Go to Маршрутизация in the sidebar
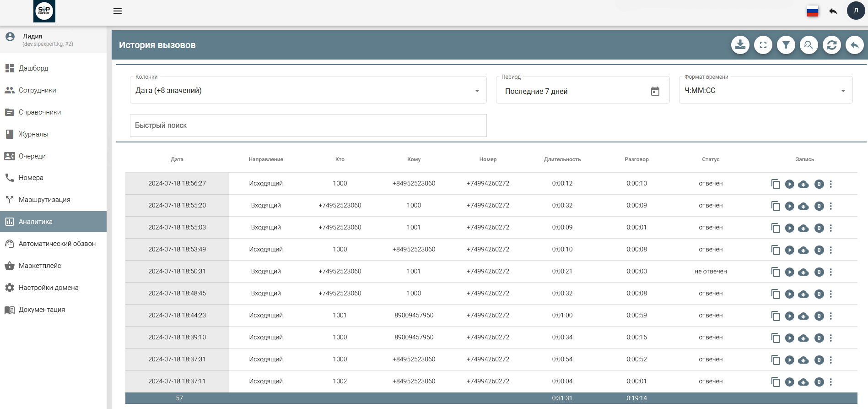Viewport: 868px width, 409px height. 44,200
